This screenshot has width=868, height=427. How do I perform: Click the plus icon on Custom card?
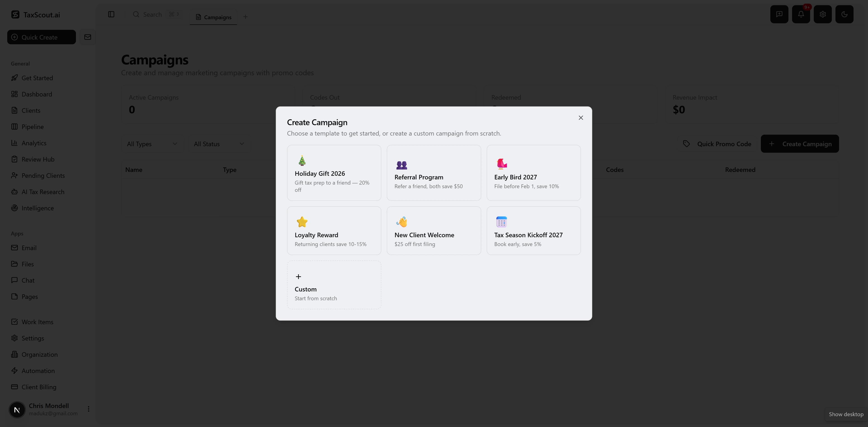click(298, 277)
